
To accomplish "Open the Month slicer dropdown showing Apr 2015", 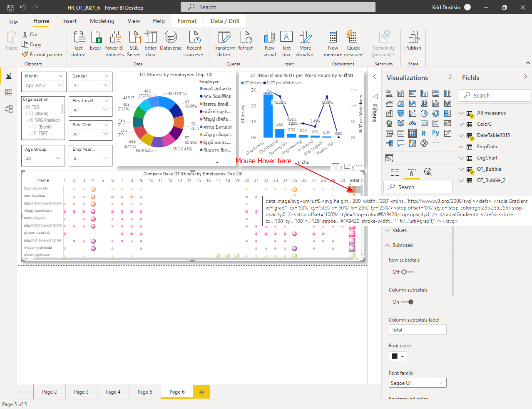I will click(x=43, y=85).
